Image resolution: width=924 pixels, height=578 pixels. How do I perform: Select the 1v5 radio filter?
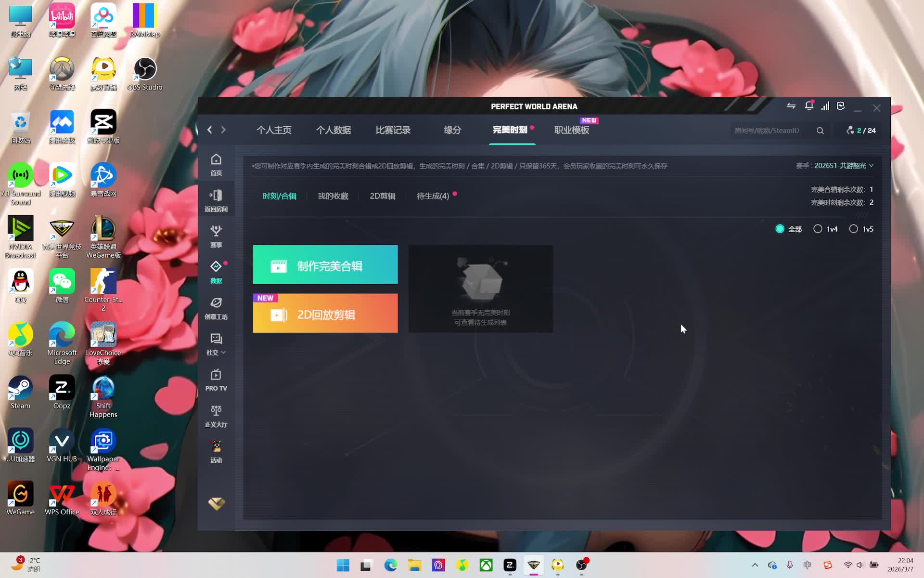853,229
